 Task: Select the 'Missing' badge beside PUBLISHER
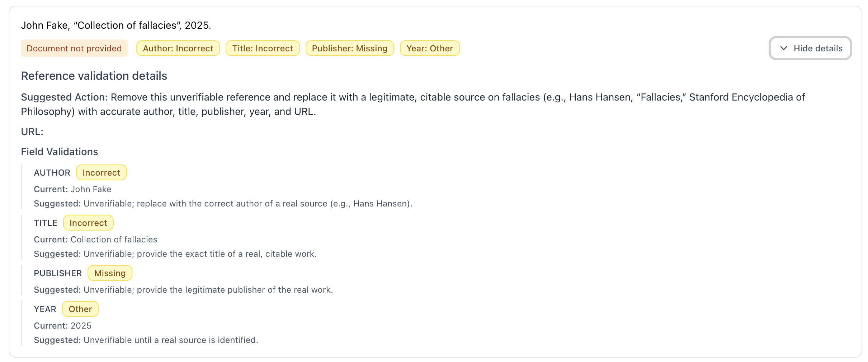[x=110, y=273]
